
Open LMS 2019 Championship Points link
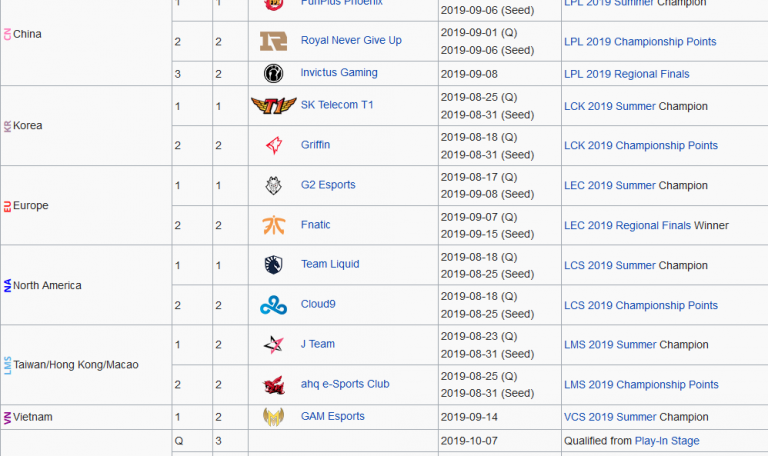pyautogui.click(x=641, y=385)
